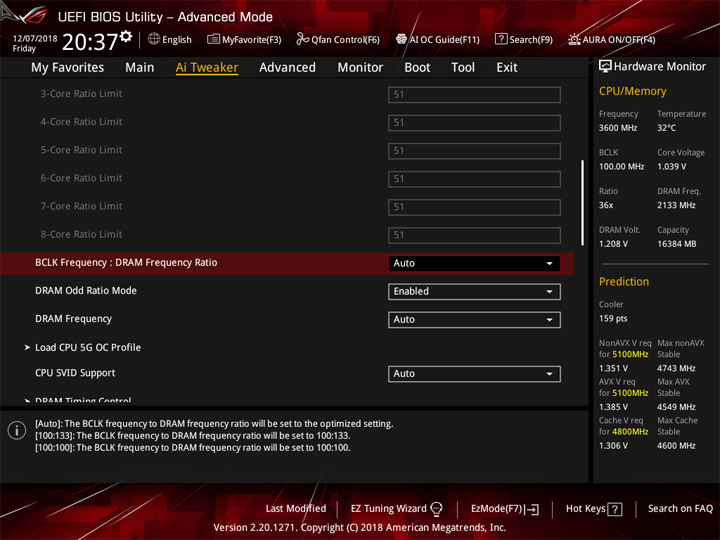This screenshot has width=720, height=540.
Task: Click the 7-Core Ratio Limit field
Action: 474,207
